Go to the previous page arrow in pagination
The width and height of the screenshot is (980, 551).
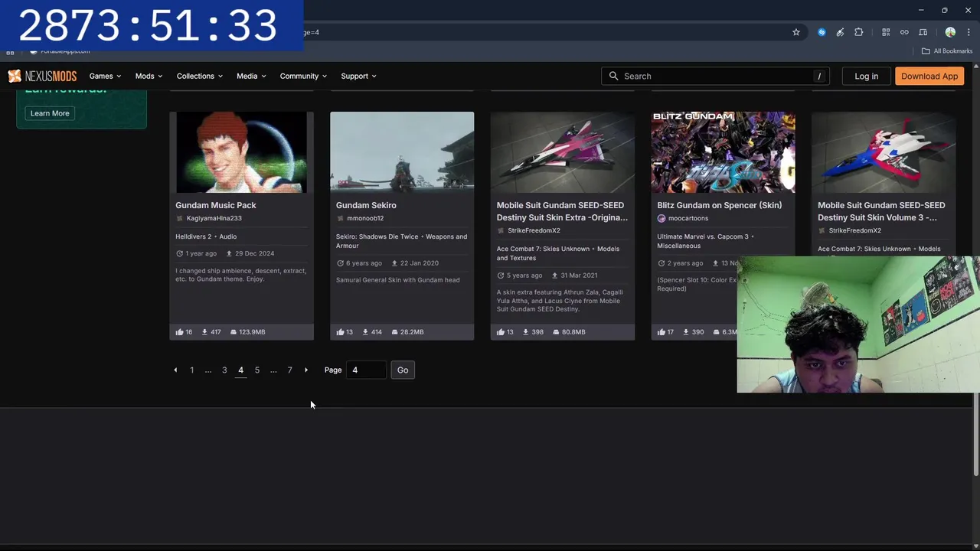point(175,370)
